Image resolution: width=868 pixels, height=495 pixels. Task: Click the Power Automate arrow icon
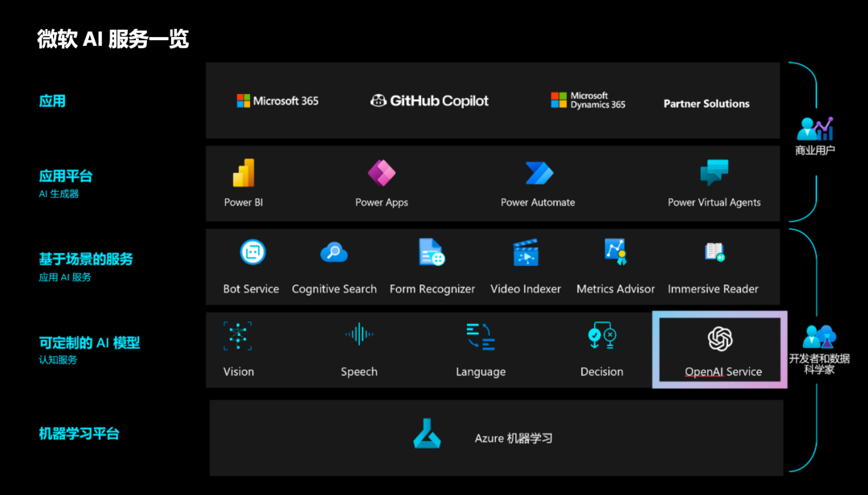click(539, 173)
